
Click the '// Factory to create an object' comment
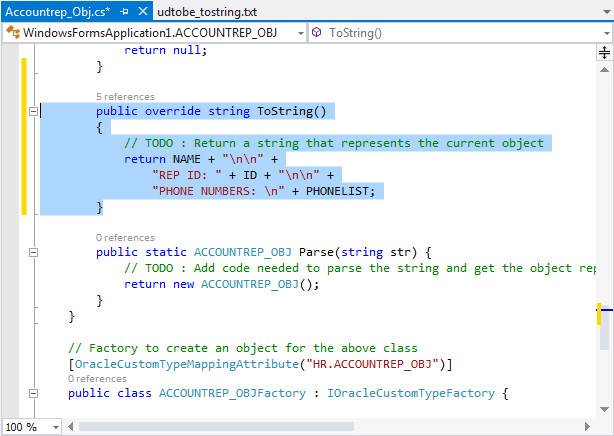point(243,348)
